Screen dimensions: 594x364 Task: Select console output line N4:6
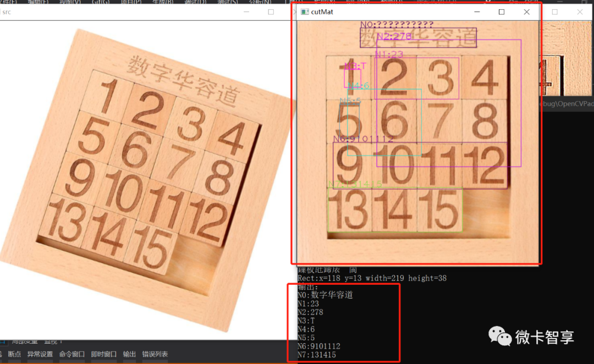[x=306, y=329]
